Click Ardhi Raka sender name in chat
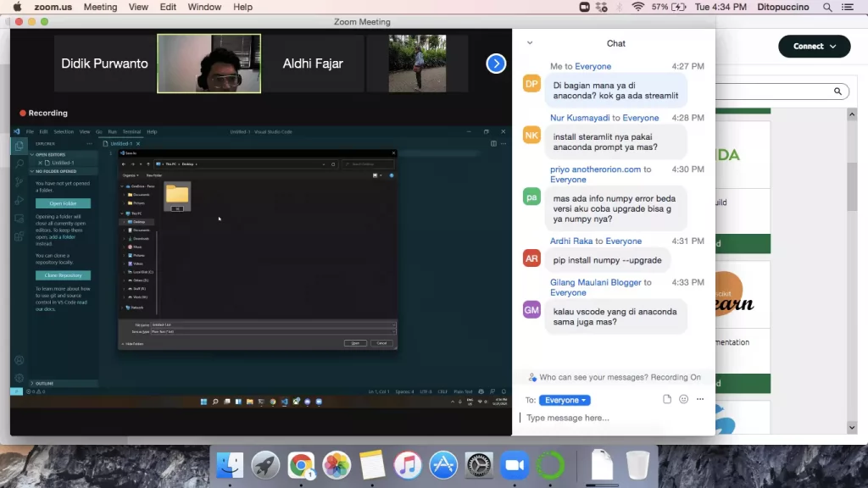The width and height of the screenshot is (868, 488). (x=571, y=241)
